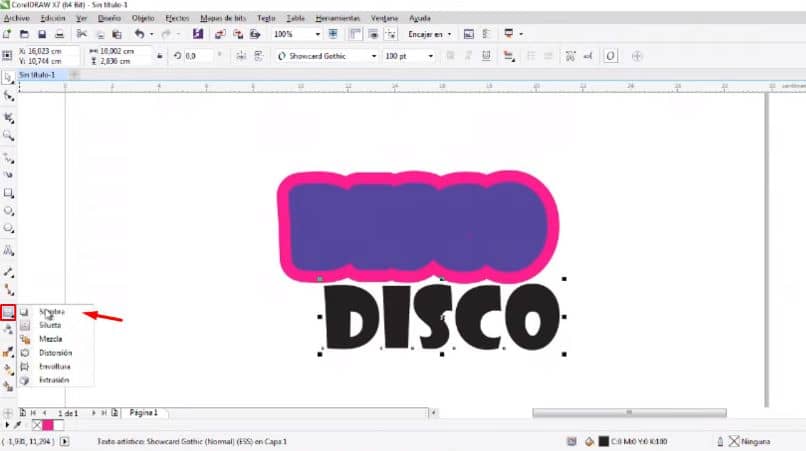Screen dimensions: 806x451
Task: Open the Showcard Gothic font dropdown
Action: pos(375,56)
